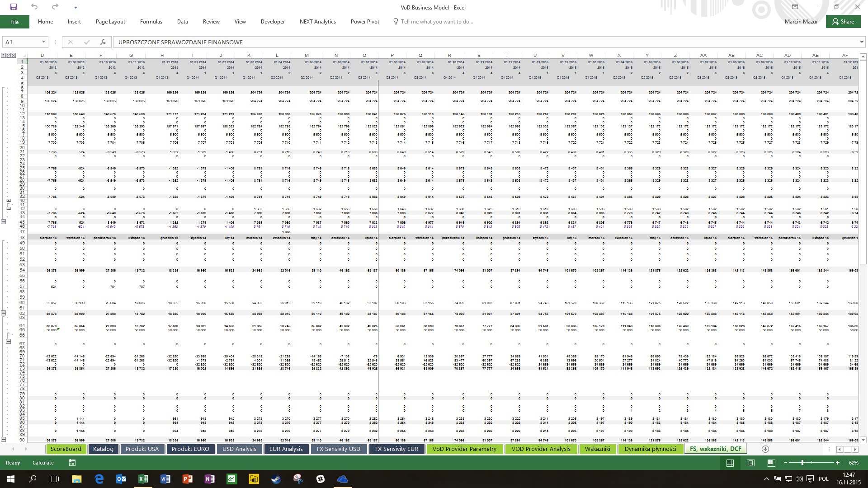Open the Name Box dropdown arrow
Image resolution: width=868 pixels, height=488 pixels.
click(x=43, y=42)
